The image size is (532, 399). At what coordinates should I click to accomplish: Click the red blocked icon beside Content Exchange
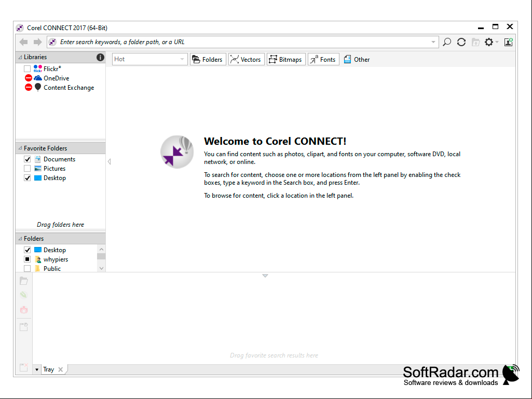click(29, 88)
